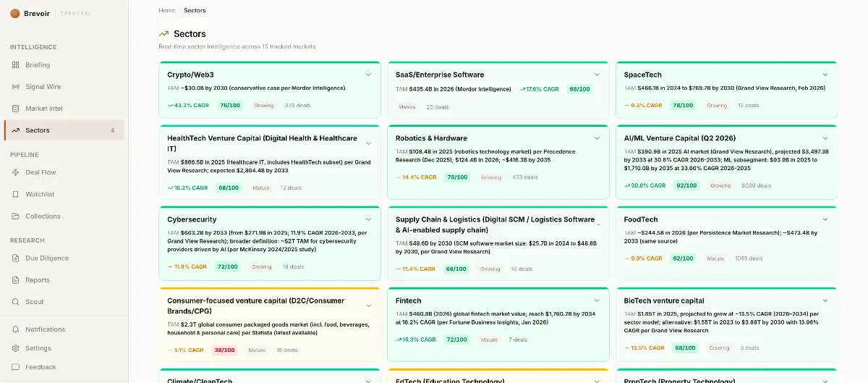Click the Watchlist bookmark icon

[16, 194]
